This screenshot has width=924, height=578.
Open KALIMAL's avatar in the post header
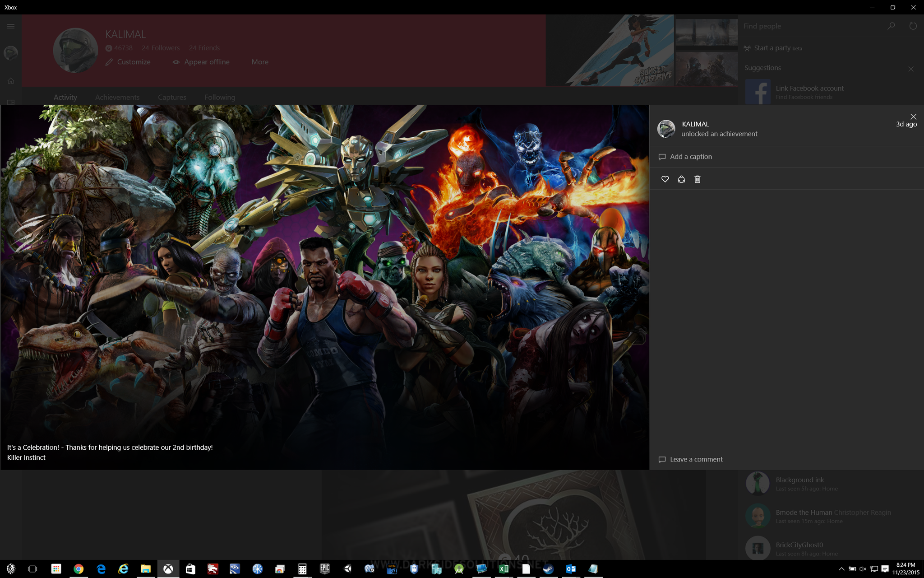pyautogui.click(x=666, y=129)
